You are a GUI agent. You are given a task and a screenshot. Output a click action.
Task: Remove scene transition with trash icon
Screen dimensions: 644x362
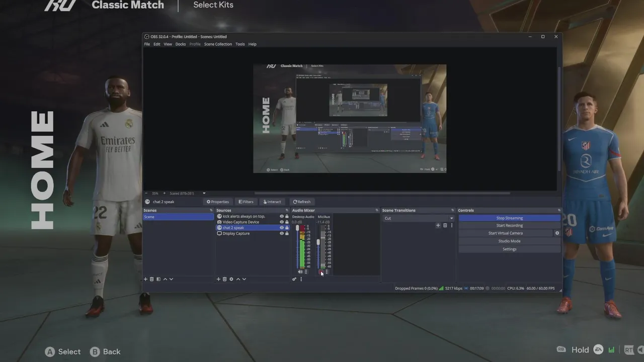click(x=445, y=225)
